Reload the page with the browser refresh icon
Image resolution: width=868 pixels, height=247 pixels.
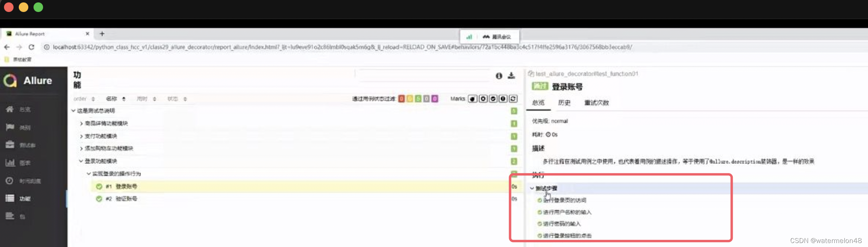tap(32, 47)
